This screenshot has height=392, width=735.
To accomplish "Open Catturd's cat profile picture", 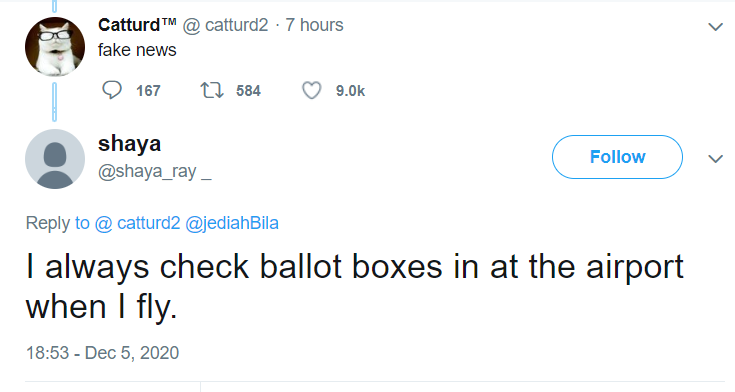I will click(x=55, y=46).
